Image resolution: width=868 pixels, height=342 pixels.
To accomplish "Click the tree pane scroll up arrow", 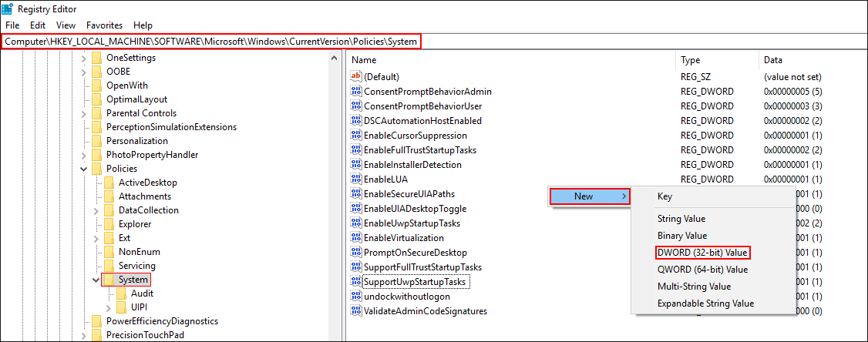I will click(x=334, y=58).
